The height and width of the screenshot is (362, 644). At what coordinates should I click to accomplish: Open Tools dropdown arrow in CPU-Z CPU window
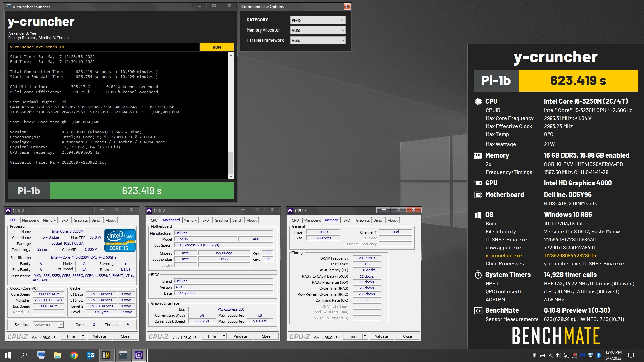coord(83,336)
